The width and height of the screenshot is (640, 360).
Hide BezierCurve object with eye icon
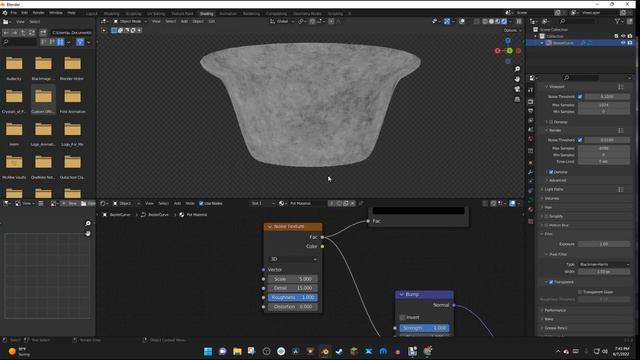click(x=623, y=43)
